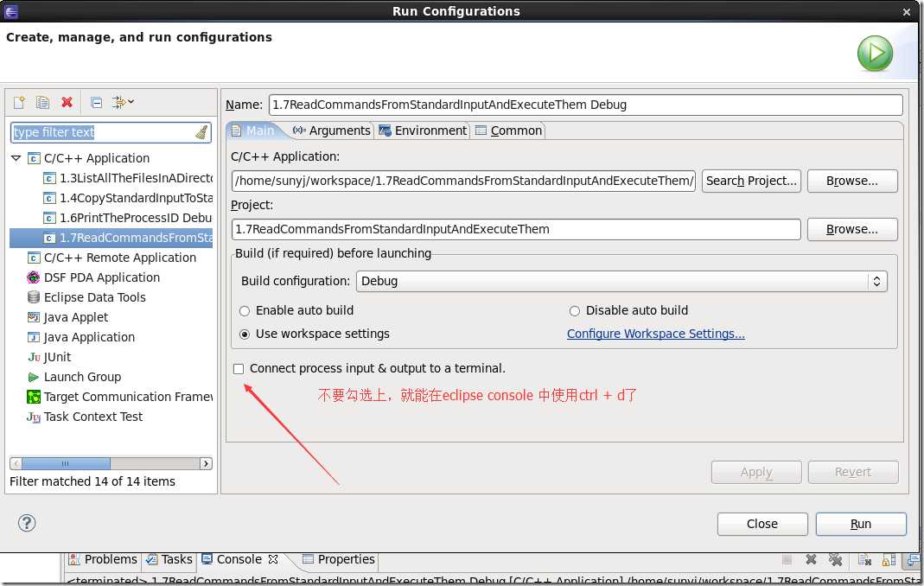Click the Name text field
Screen dimensions: 924x586
coord(585,105)
